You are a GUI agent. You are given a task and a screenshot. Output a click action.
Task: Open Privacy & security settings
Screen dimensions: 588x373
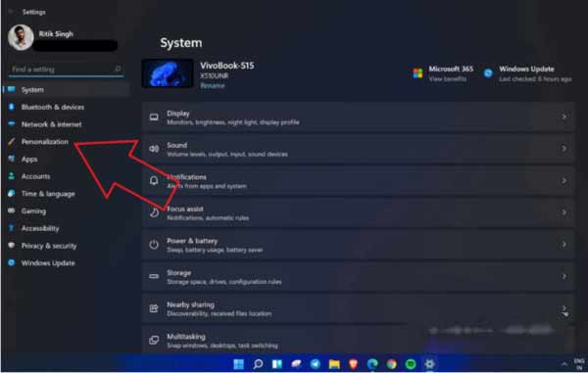(49, 246)
